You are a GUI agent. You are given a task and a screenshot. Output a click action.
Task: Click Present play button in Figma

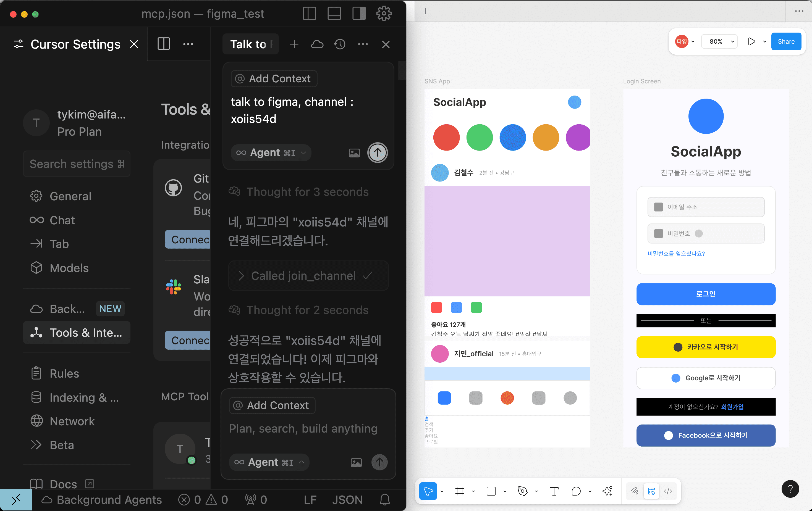click(x=751, y=41)
